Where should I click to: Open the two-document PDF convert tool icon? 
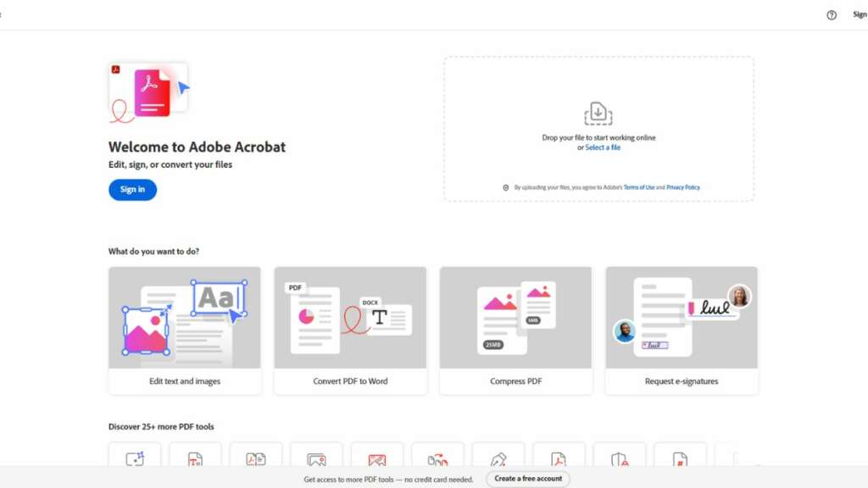click(256, 459)
